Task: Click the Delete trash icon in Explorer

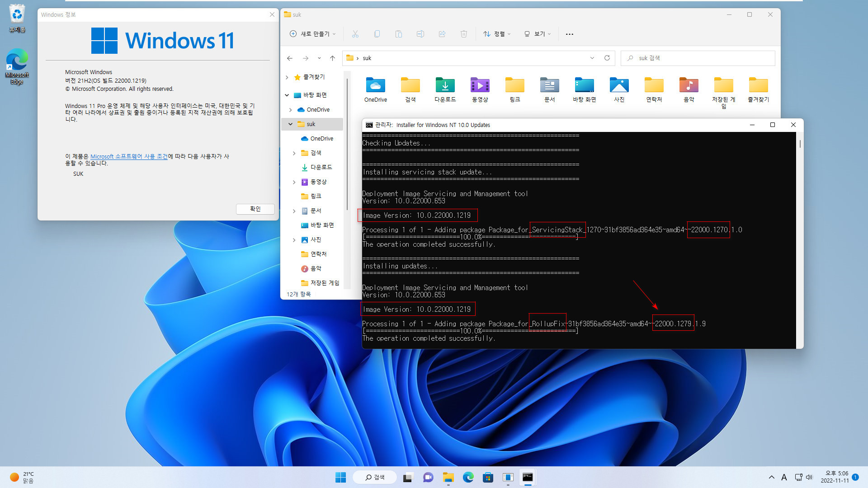Action: pos(464,34)
